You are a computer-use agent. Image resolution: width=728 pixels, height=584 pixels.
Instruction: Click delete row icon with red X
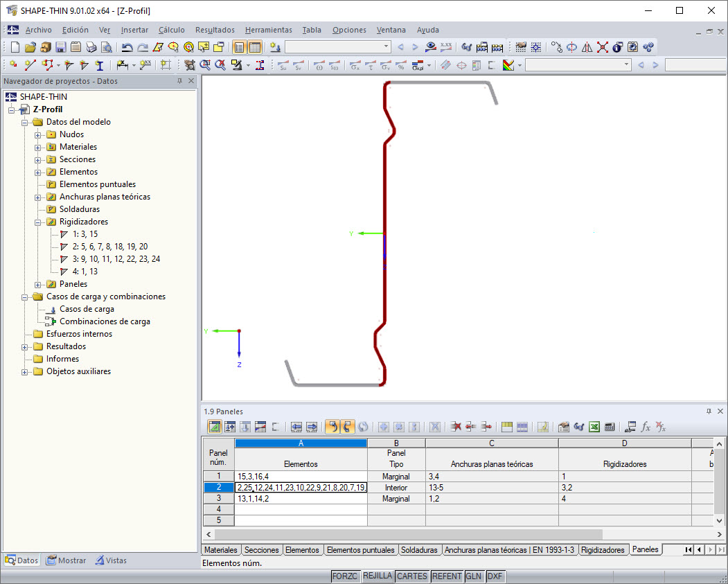[x=456, y=427]
